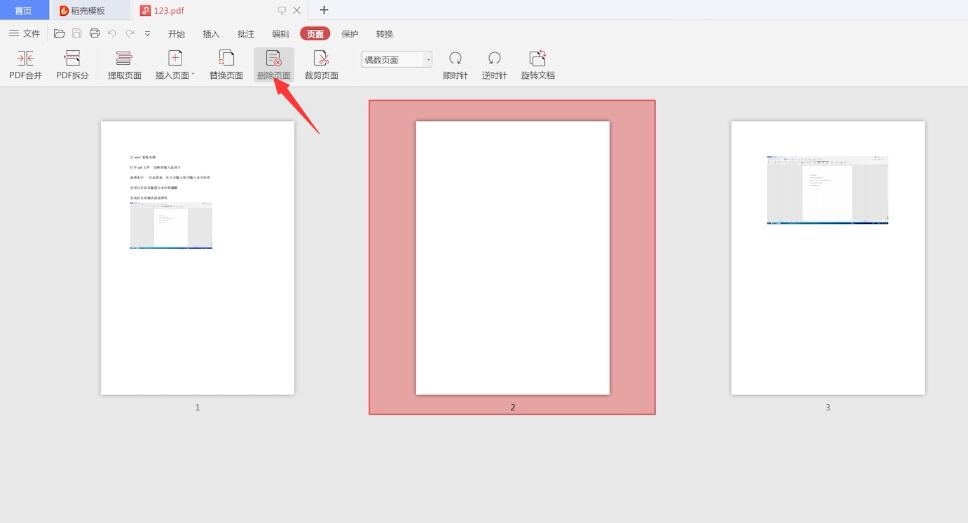Screen dimensions: 968x523
Task: Switch to the 保护 ribbon tab
Action: click(x=349, y=34)
